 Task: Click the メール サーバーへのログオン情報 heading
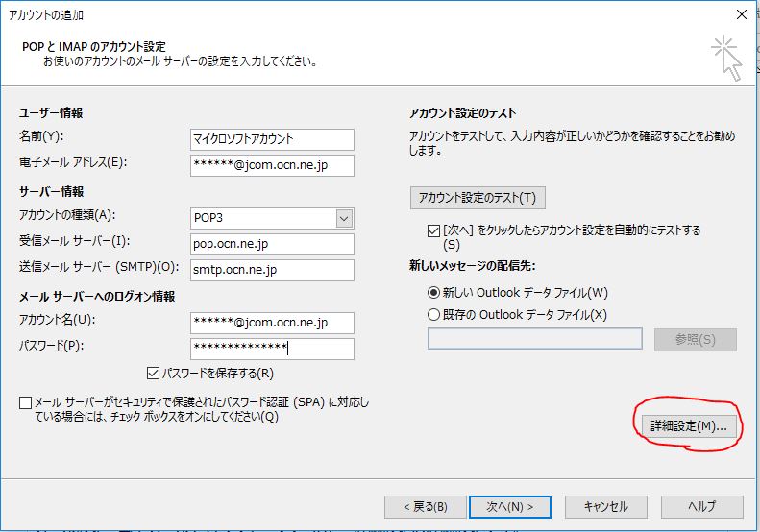(x=97, y=297)
